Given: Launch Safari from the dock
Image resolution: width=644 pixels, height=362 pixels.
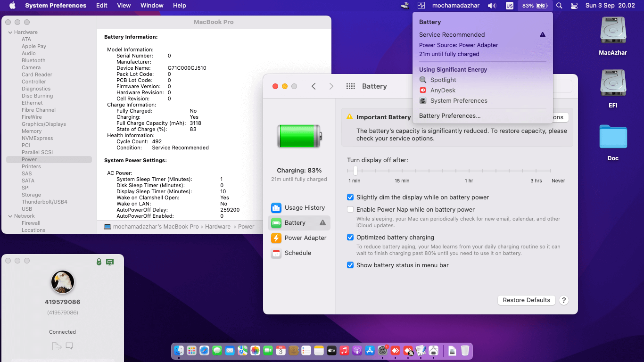Looking at the screenshot, I should click(x=204, y=350).
